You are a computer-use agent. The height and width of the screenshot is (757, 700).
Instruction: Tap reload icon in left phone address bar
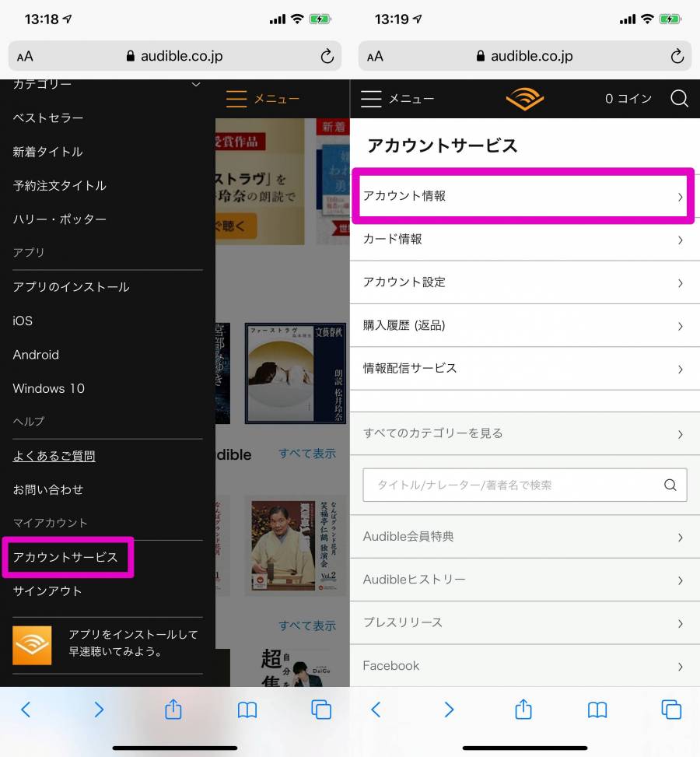327,57
